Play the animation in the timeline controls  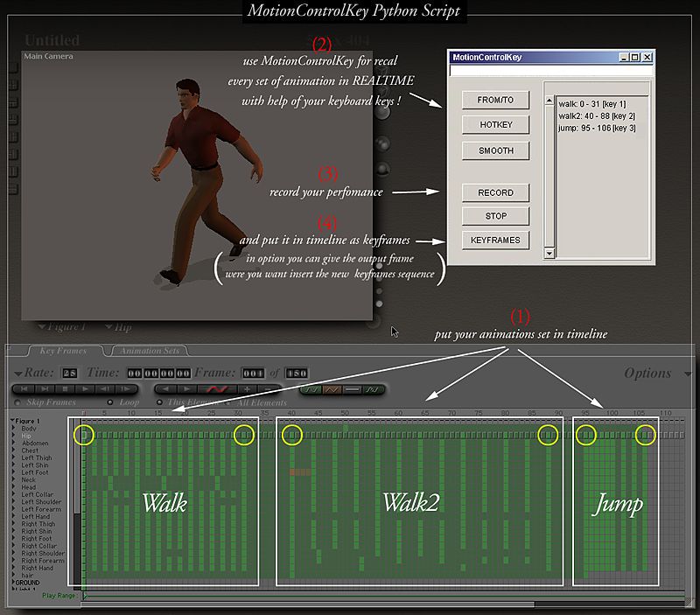click(85, 389)
